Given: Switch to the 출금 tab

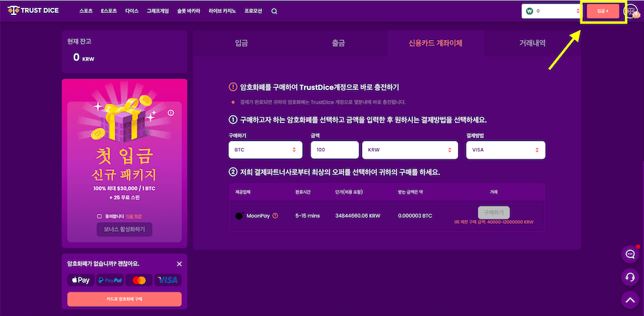Looking at the screenshot, I should click(x=338, y=43).
